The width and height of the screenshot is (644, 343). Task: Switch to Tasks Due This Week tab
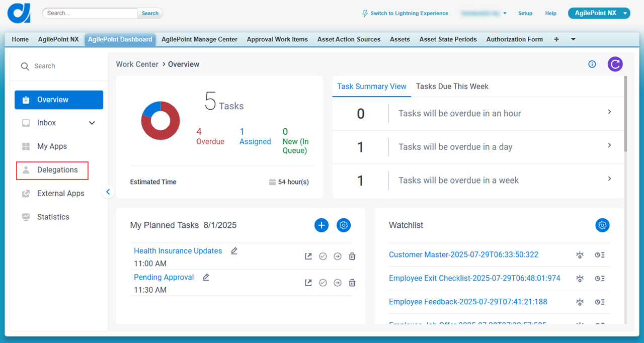click(452, 87)
